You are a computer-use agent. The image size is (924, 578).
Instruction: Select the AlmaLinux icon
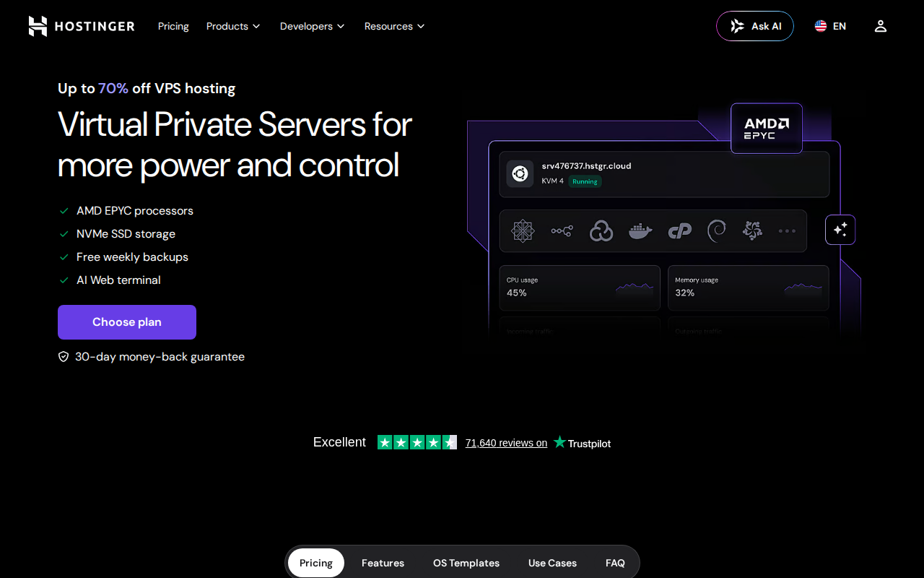752,230
